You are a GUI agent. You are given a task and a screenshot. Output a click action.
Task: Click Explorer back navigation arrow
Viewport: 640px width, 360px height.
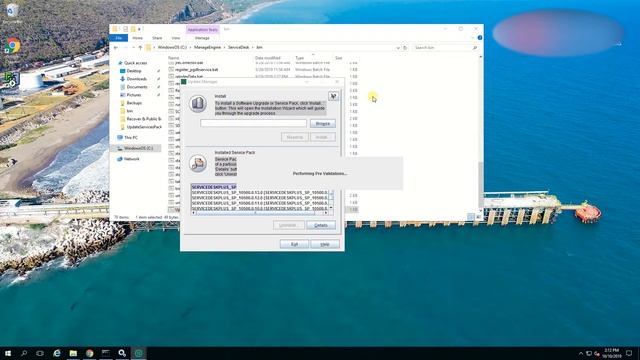116,48
